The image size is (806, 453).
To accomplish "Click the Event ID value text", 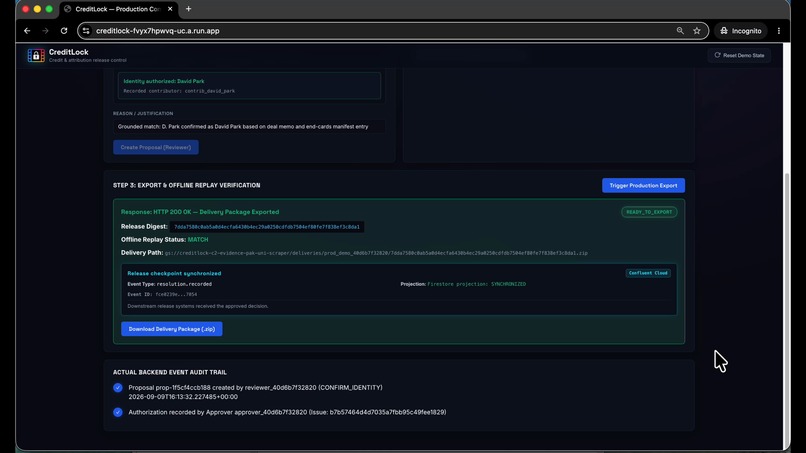I will (176, 295).
